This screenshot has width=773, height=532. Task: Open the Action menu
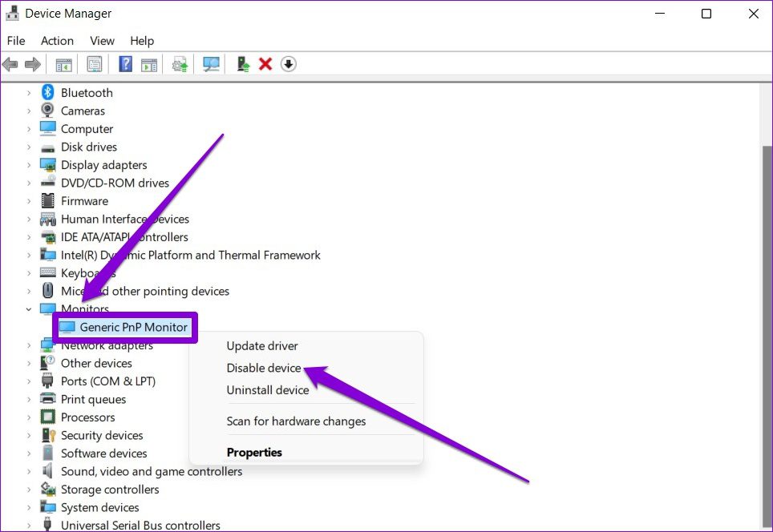click(57, 41)
